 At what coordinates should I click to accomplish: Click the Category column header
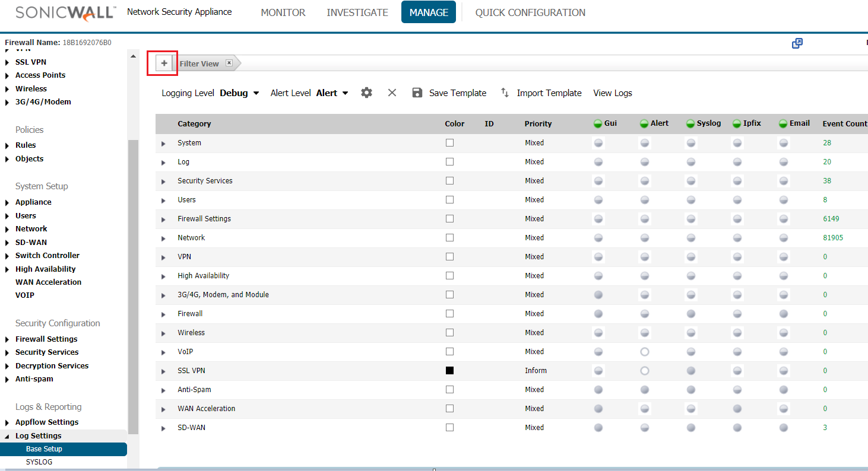point(194,124)
